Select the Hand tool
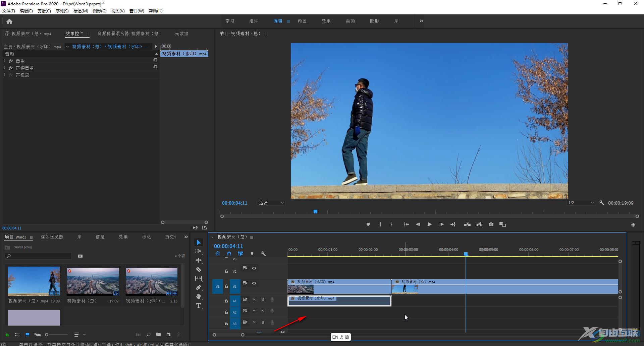644x346 pixels. click(x=199, y=296)
